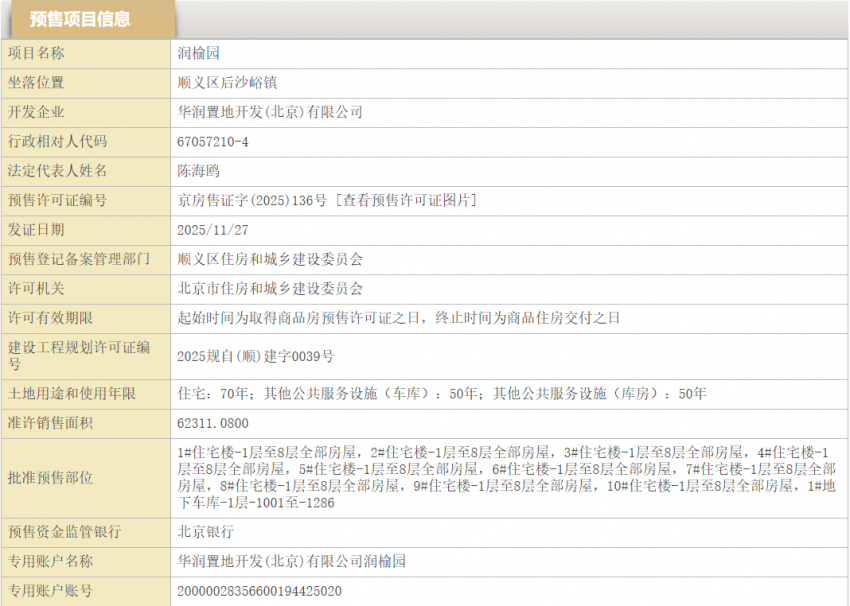Select developer 华润置地开发(北京)有限公司 in 开发企业 row
The image size is (850, 606).
(x=270, y=112)
